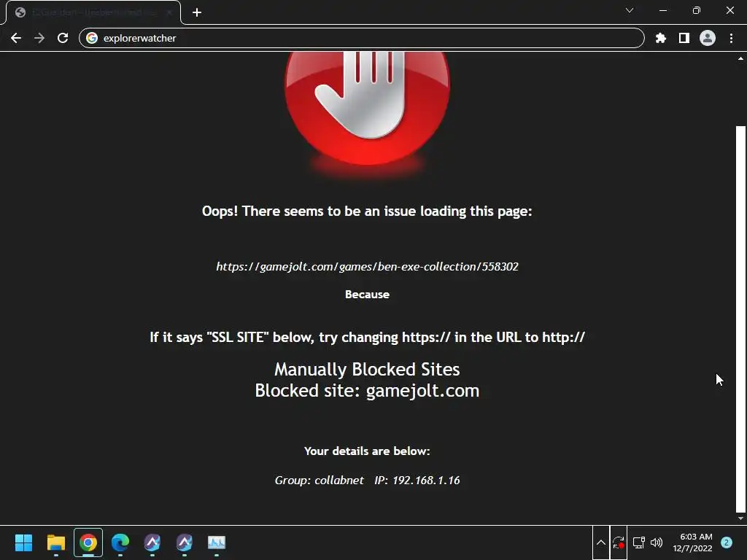Click the 'IP: 192.168.1.16' text
747x560 pixels.
click(x=417, y=480)
